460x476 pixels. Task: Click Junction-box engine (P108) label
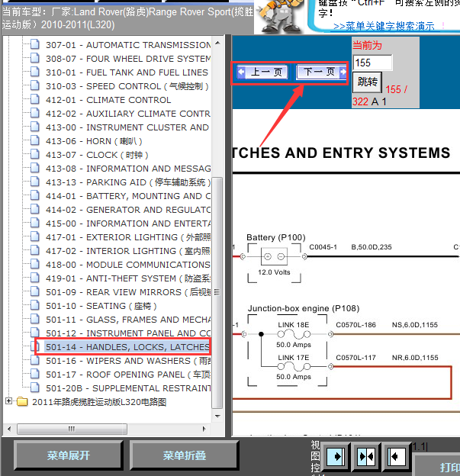304,308
